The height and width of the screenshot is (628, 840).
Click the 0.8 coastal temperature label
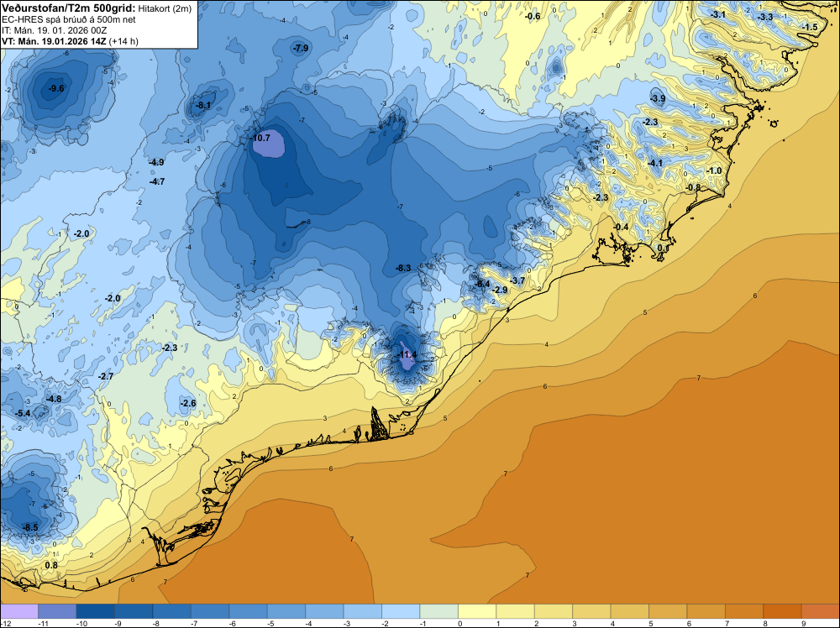click(x=51, y=565)
